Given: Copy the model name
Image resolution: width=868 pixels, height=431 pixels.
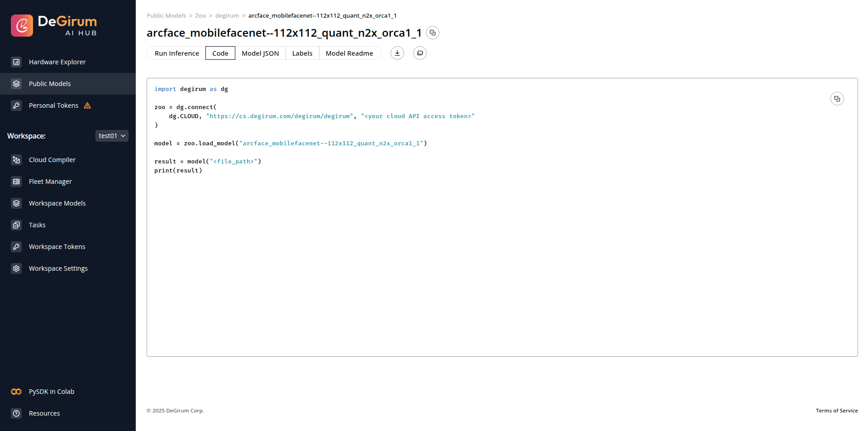Looking at the screenshot, I should (433, 33).
